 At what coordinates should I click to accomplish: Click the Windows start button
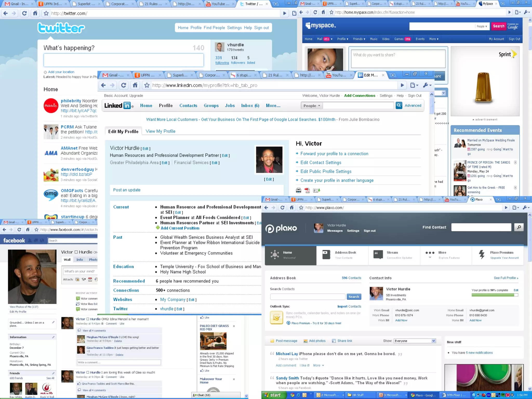pyautogui.click(x=273, y=395)
